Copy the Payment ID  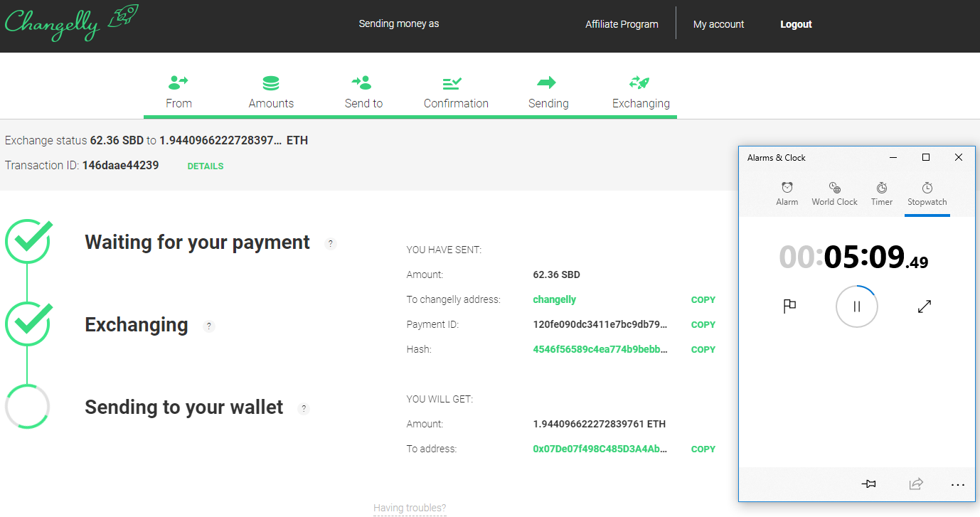point(703,325)
